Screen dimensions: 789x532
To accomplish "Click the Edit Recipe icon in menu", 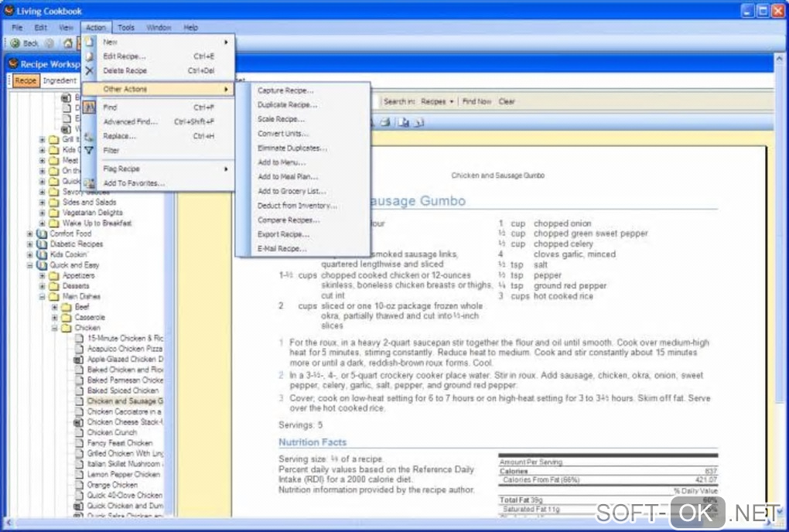I will click(x=90, y=56).
